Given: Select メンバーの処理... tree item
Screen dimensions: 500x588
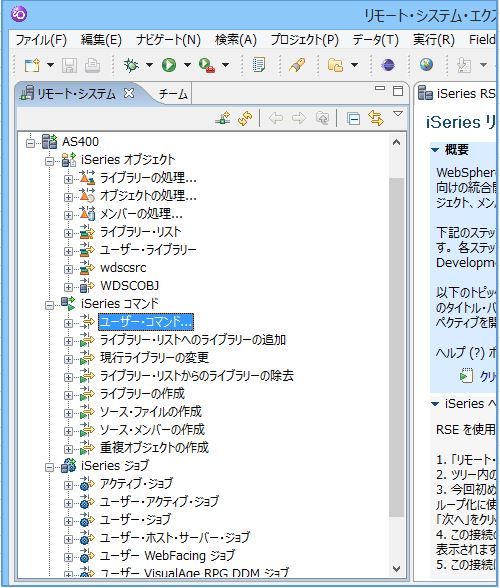Looking at the screenshot, I should [141, 214].
